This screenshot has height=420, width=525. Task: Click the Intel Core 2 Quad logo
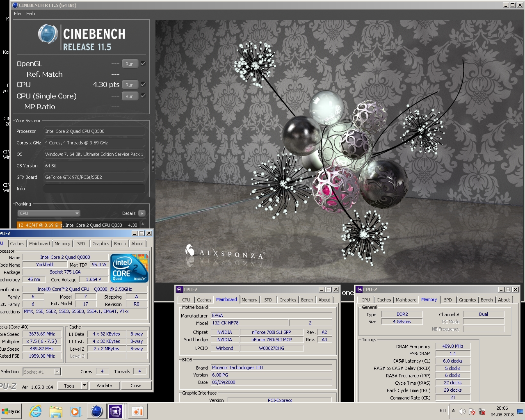click(129, 268)
